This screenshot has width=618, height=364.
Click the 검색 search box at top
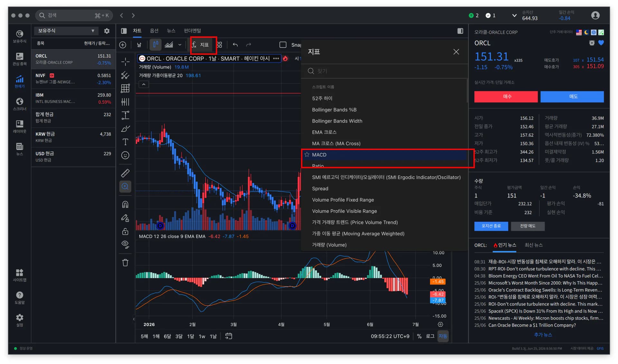(x=74, y=15)
